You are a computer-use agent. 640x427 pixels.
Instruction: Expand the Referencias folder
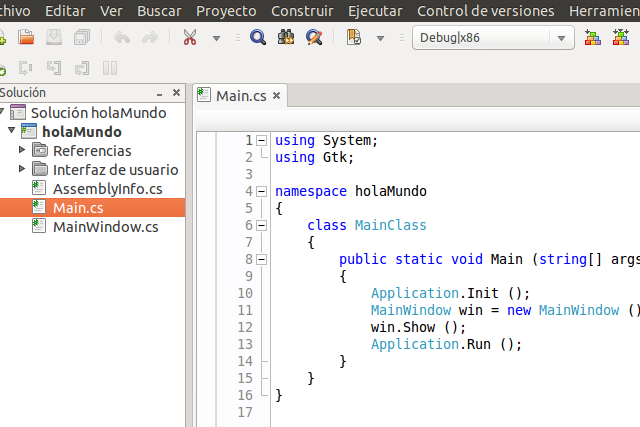coord(22,150)
